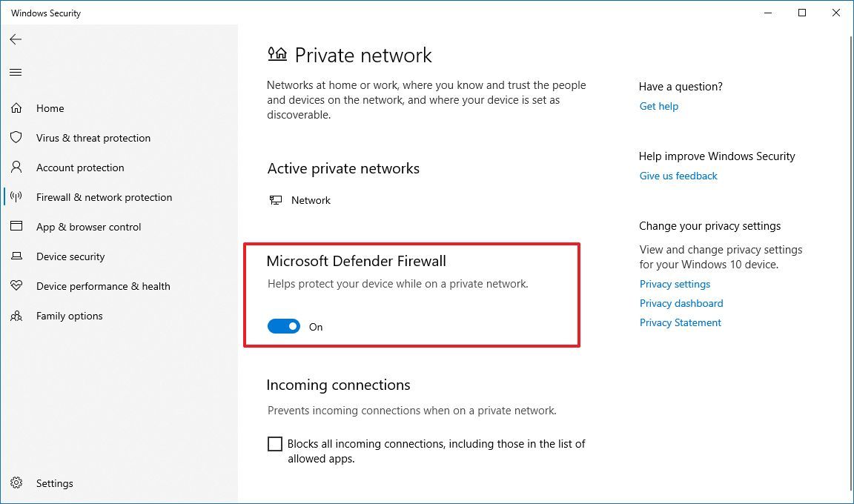This screenshot has height=504, width=854.
Task: View the Privacy Statement
Action: tap(680, 322)
